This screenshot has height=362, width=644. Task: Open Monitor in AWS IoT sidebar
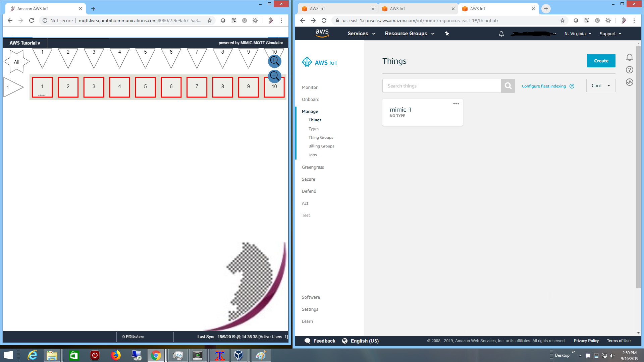(x=310, y=87)
